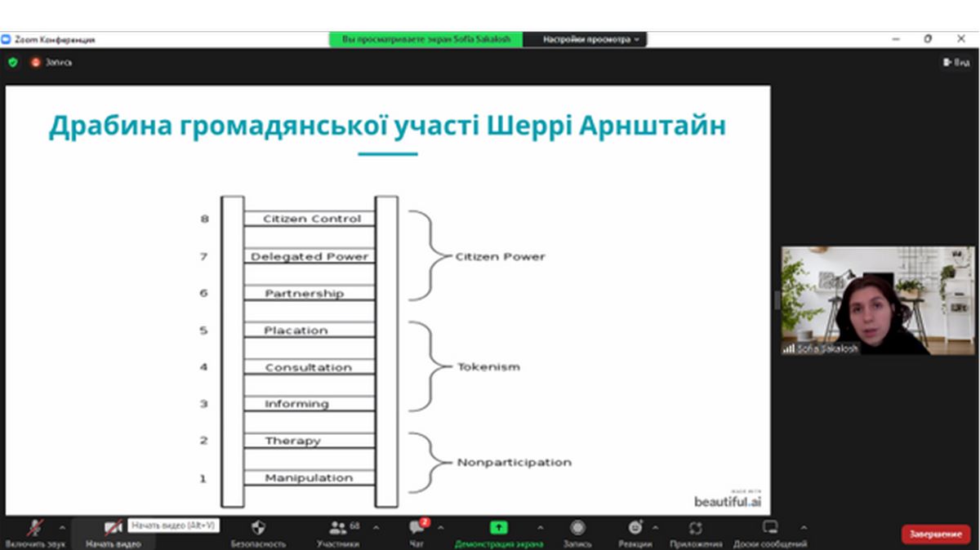Expand the arrow next to Participants

click(x=376, y=528)
